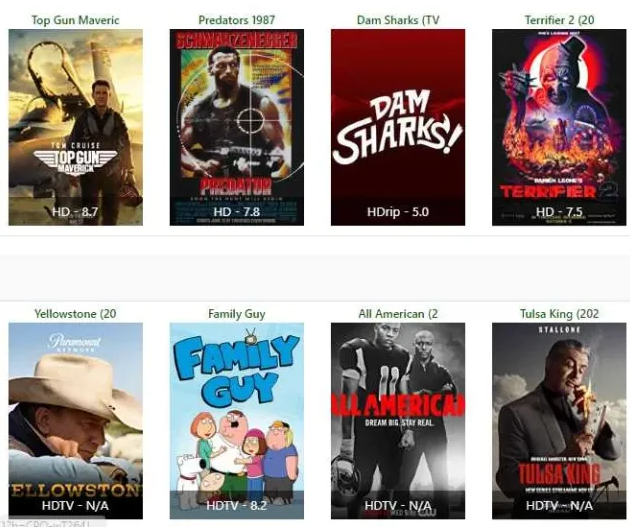Click the 'Yellowstone (20' title link
Image resolution: width=630 pixels, height=527 pixels.
[x=76, y=314]
